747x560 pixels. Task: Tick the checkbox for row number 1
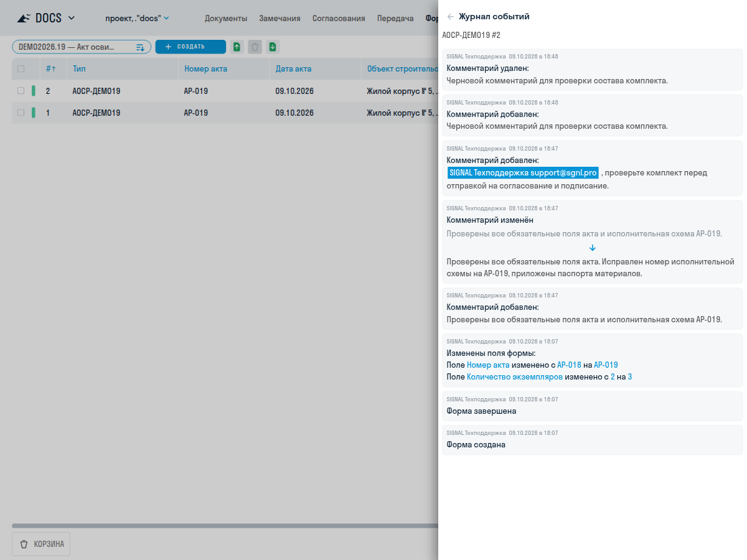click(x=21, y=113)
